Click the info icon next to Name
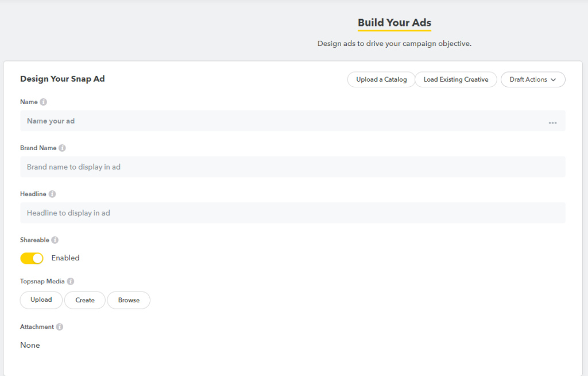The width and height of the screenshot is (588, 376). pos(44,102)
